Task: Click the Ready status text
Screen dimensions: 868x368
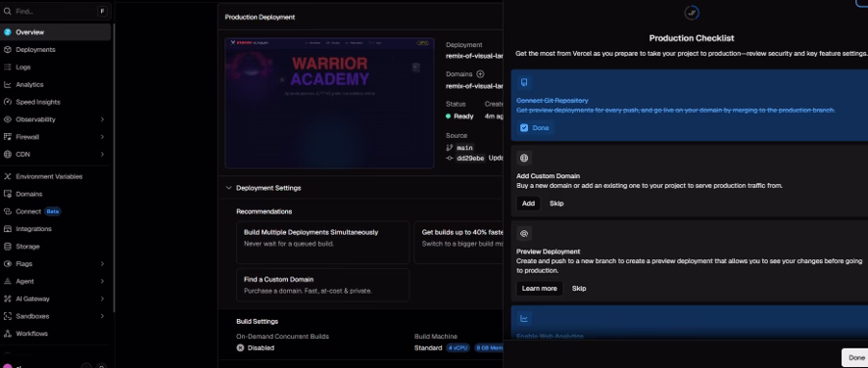Action: 463,116
